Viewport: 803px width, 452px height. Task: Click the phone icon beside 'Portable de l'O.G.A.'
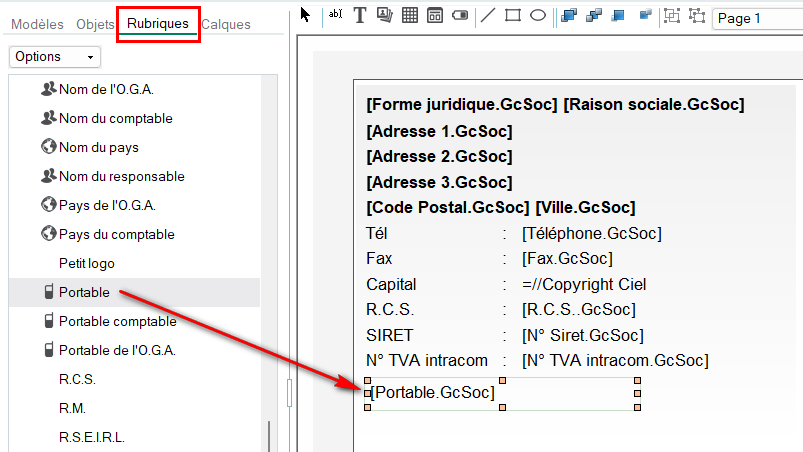click(x=49, y=350)
